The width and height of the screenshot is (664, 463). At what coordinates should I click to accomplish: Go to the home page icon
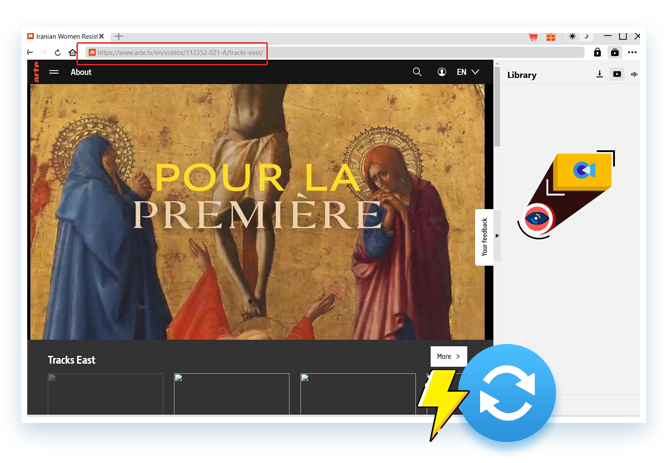click(72, 53)
